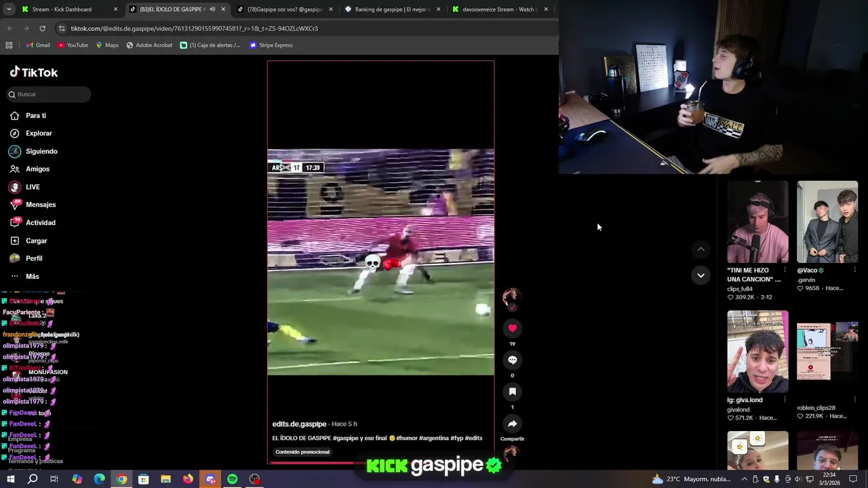Open Mensajes in the sidebar

tap(33, 205)
